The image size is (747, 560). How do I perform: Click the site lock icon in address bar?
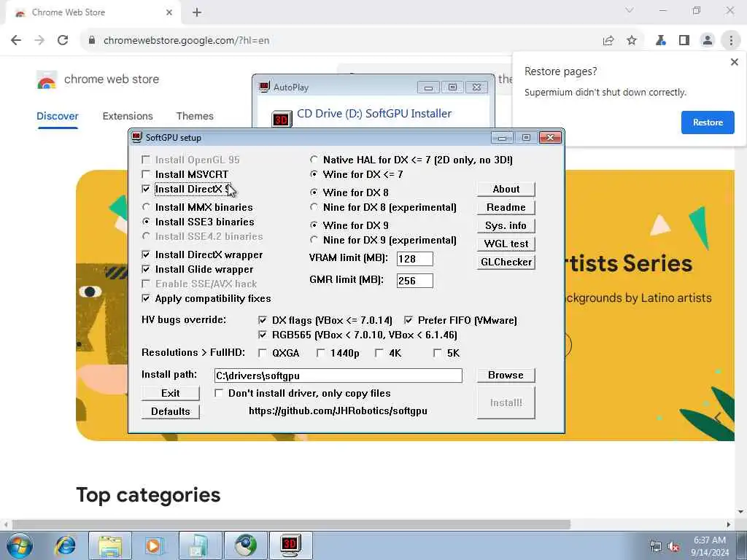92,41
